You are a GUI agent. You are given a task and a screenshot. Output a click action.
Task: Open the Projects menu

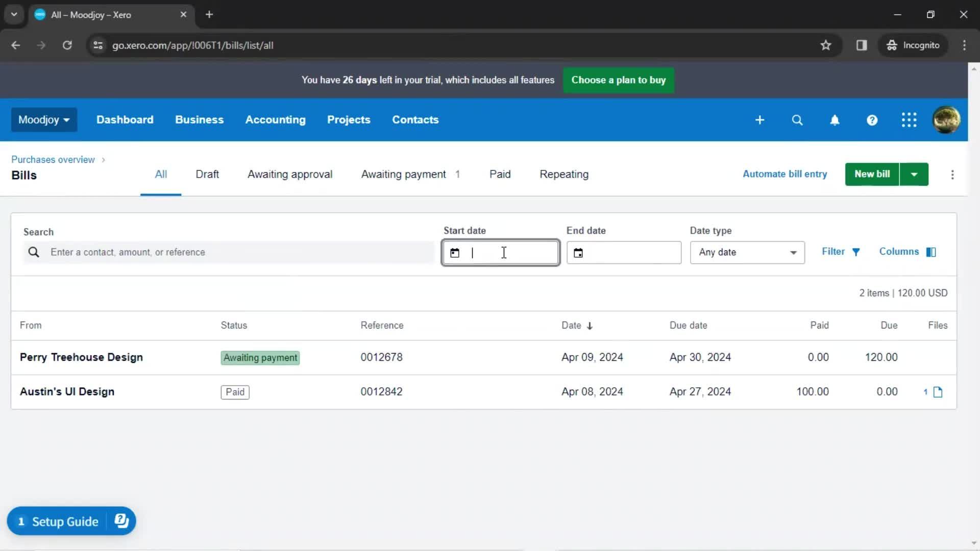349,120
